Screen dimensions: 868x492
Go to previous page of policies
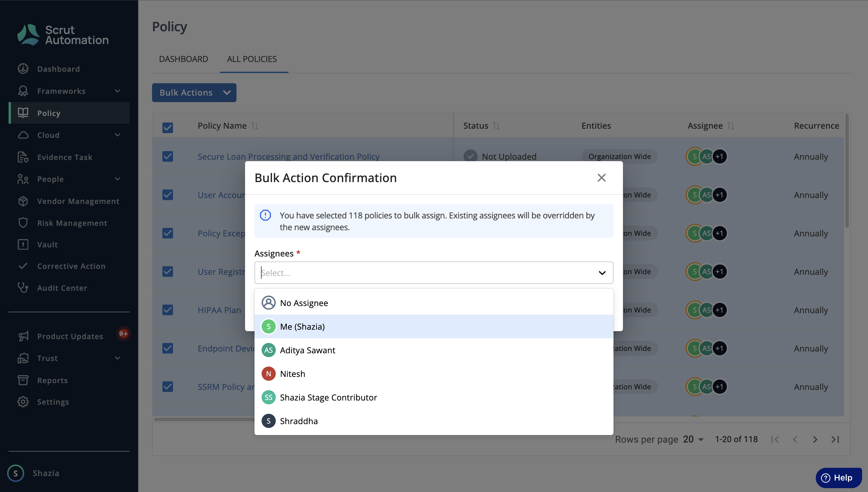795,439
